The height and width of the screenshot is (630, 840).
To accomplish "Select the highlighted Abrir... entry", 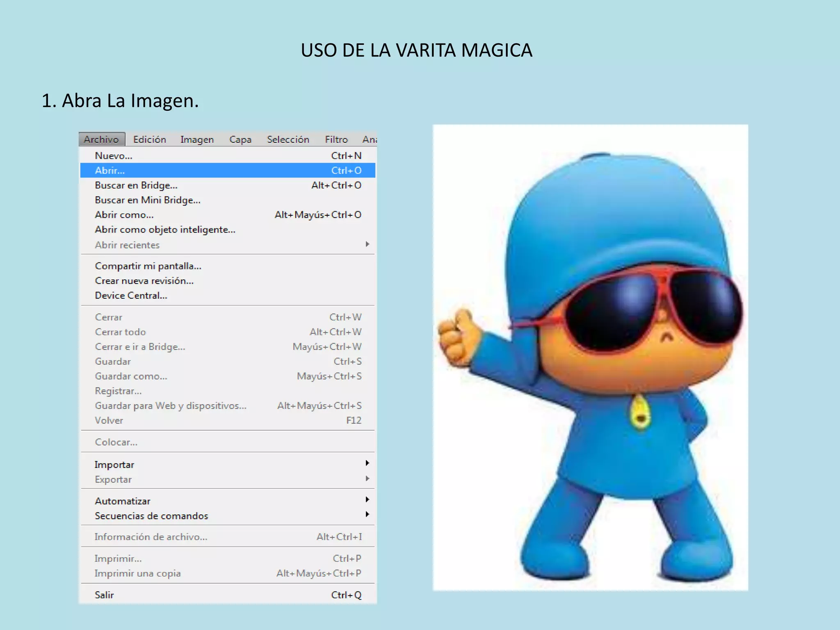I will click(x=110, y=170).
